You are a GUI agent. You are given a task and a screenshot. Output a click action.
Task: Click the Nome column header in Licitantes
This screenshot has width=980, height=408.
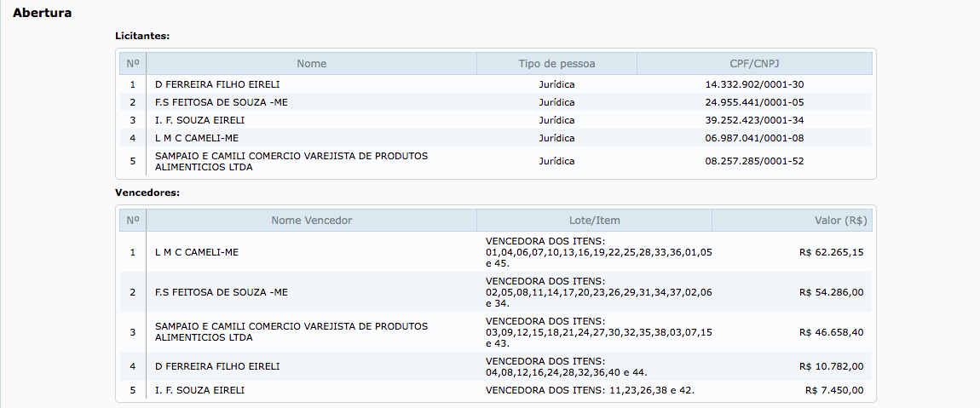pos(311,64)
